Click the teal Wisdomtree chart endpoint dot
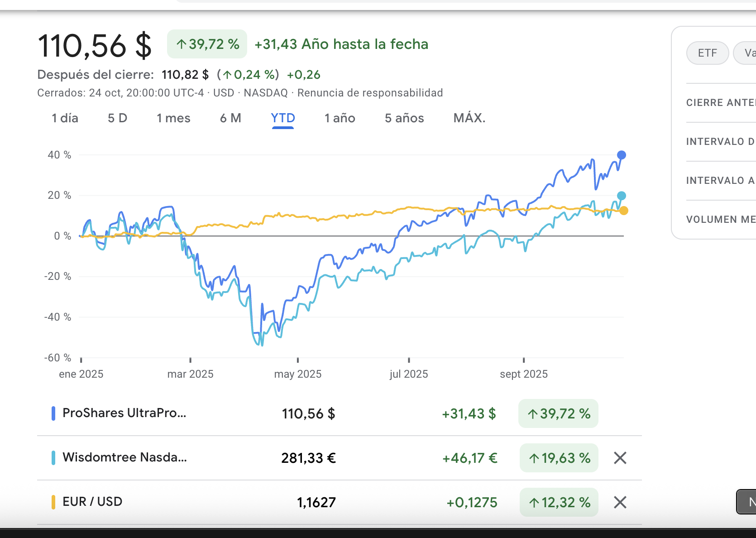Image resolution: width=756 pixels, height=538 pixels. [x=622, y=196]
